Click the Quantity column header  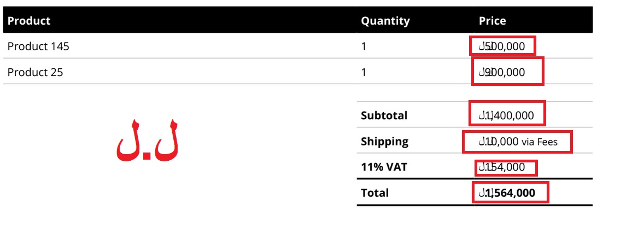(x=385, y=21)
